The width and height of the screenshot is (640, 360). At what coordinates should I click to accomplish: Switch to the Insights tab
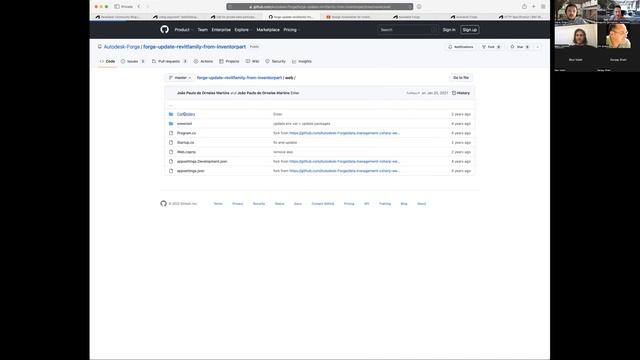click(x=302, y=61)
